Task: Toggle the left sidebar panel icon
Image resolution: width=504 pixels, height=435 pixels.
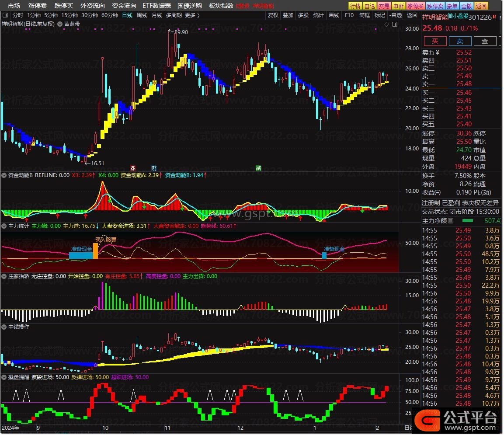Action: click(x=5, y=15)
